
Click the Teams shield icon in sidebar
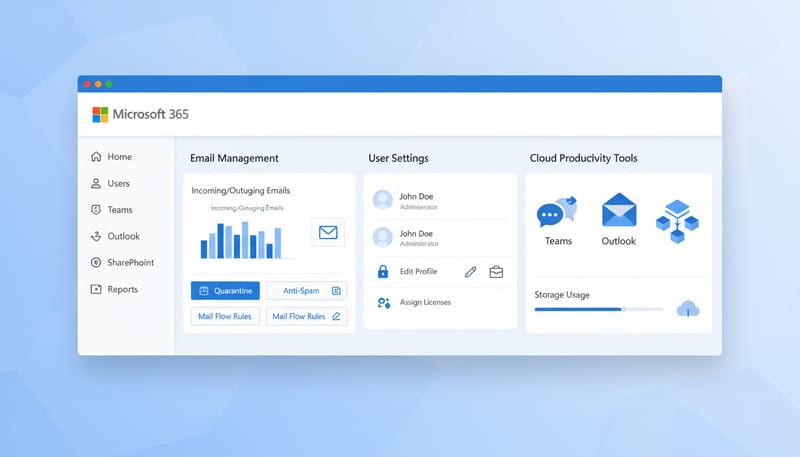pyautogui.click(x=96, y=210)
